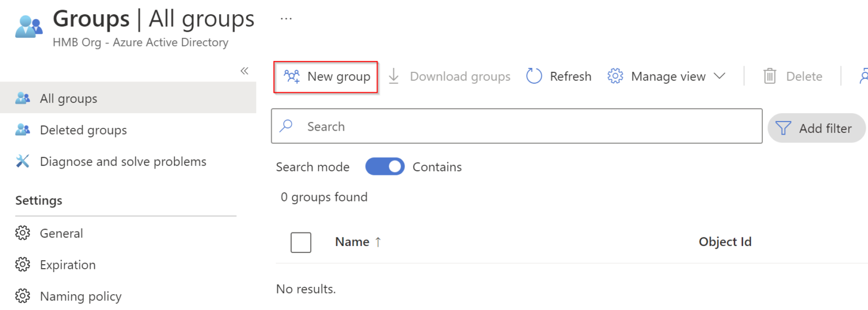Sort the list by Name column

(352, 242)
